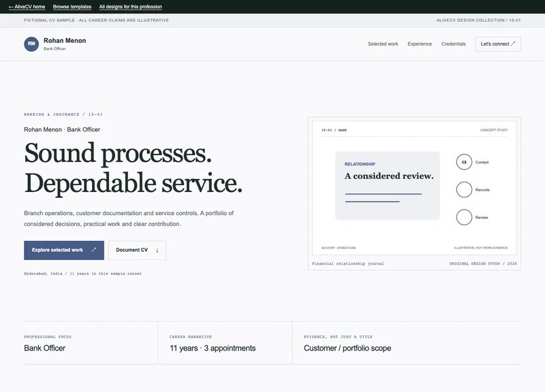Click the RM avatar logo
This screenshot has width=545, height=392.
tap(31, 44)
